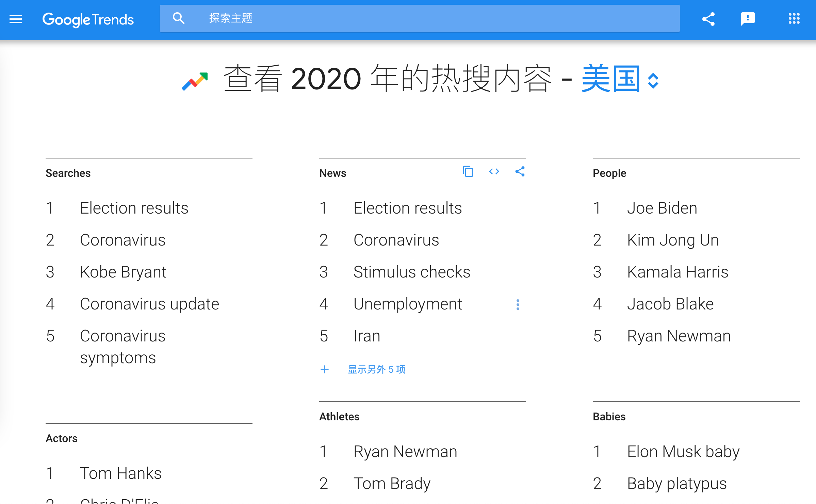The image size is (816, 504).
Task: Copy the News list to clipboard
Action: pos(468,172)
